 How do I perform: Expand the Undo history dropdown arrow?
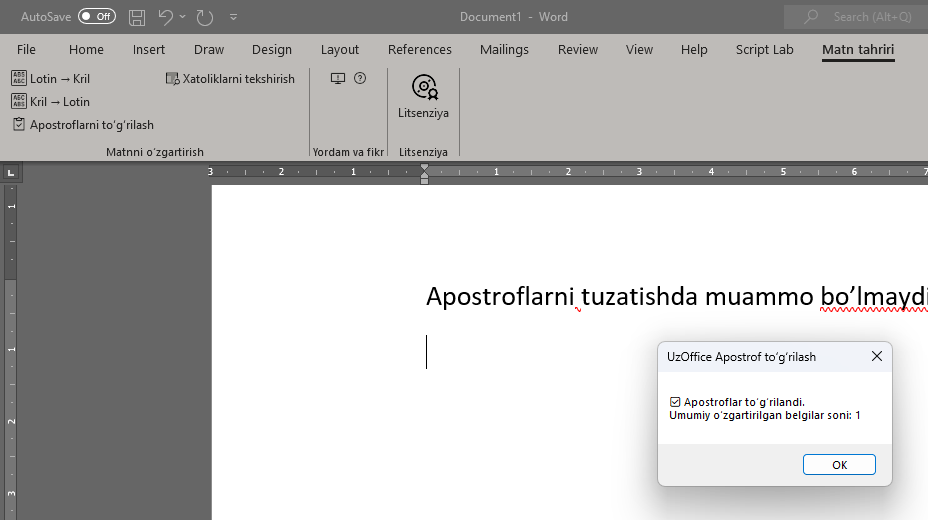coord(183,17)
